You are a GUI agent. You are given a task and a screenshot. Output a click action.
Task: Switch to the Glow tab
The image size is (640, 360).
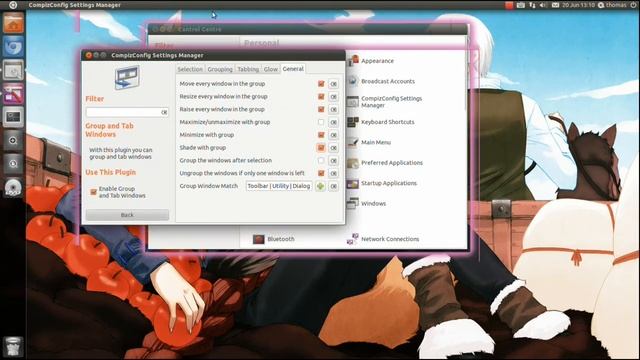(x=271, y=69)
